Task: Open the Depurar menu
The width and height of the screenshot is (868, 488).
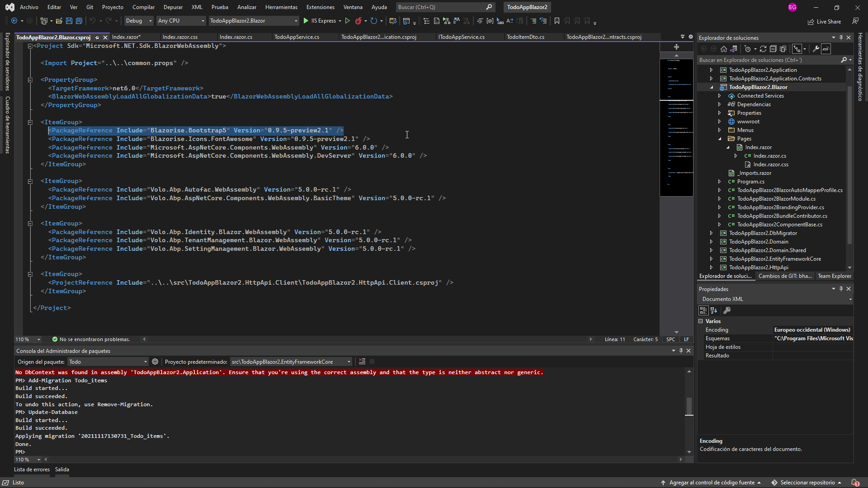Action: coord(173,7)
